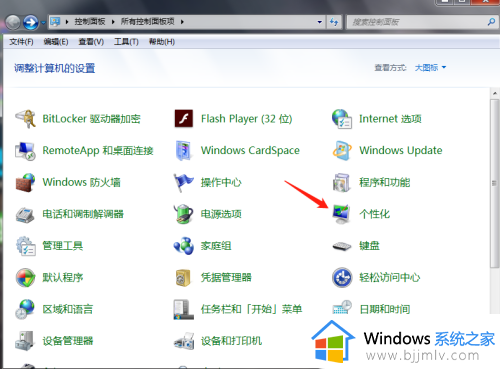Image resolution: width=500 pixels, height=369 pixels.
Task: Open the BitLocker drive encryption icon
Action: pyautogui.click(x=25, y=119)
